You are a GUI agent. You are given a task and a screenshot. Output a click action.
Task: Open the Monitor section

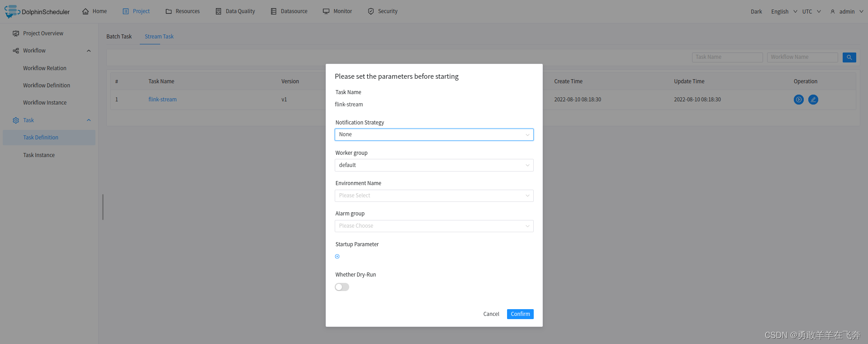[337, 11]
